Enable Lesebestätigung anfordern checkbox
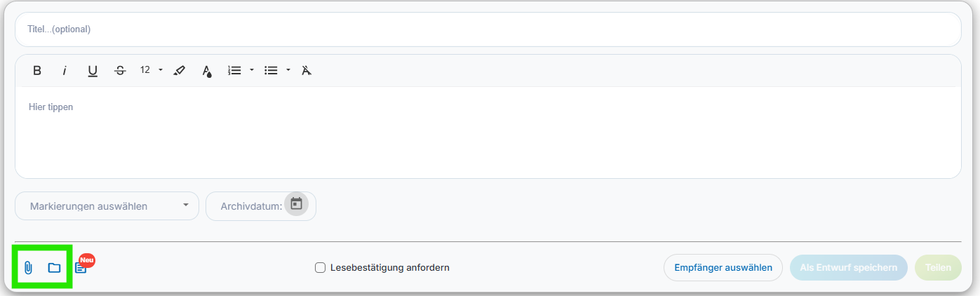 [320, 267]
